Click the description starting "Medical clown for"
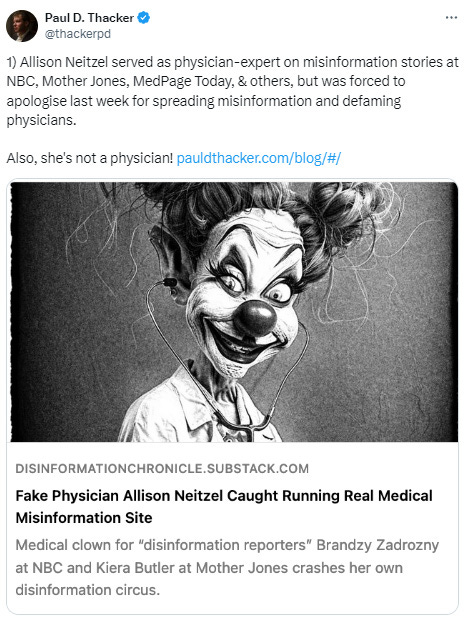This screenshot has height=621, width=471. [x=227, y=568]
